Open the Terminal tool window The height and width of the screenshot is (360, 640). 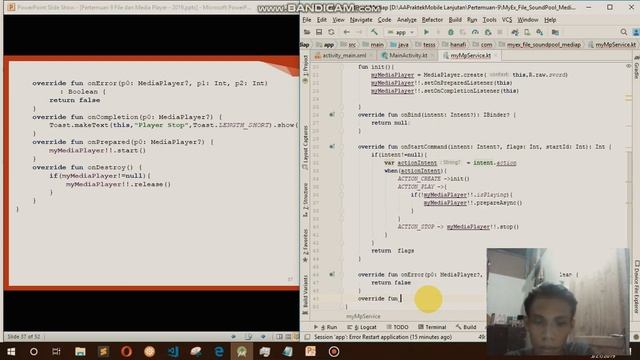click(432, 327)
